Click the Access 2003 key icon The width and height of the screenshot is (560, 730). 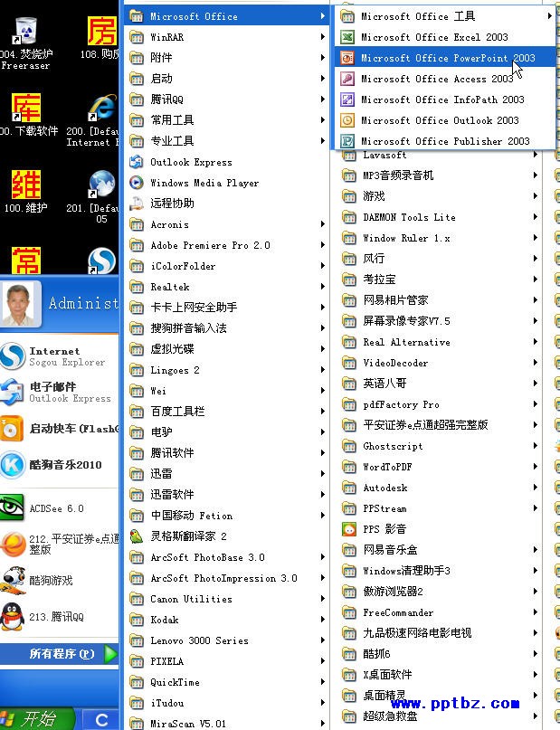(347, 79)
